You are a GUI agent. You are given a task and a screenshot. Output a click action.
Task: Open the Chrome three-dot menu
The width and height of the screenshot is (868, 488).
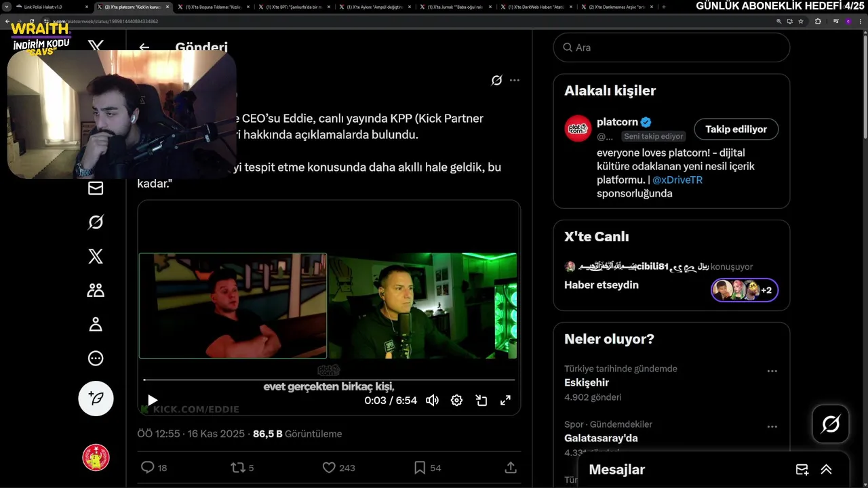tap(861, 21)
